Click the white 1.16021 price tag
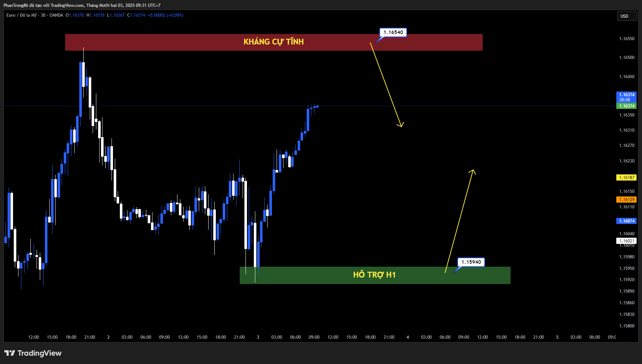The height and width of the screenshot is (364, 642). (626, 241)
